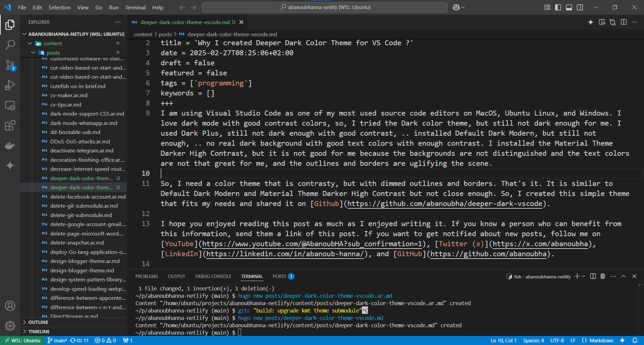The image size is (644, 345).
Task: Toggle the primary side bar visibility
Action: (x=558, y=7)
